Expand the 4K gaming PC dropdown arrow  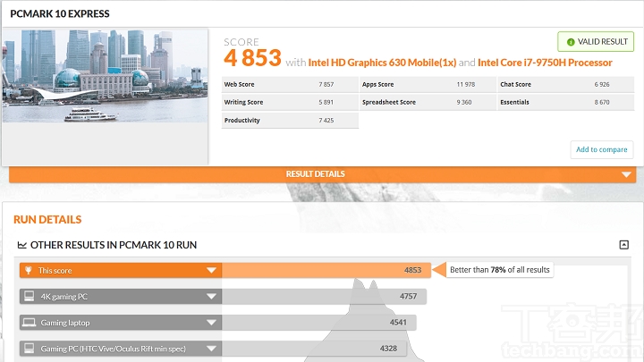211,297
